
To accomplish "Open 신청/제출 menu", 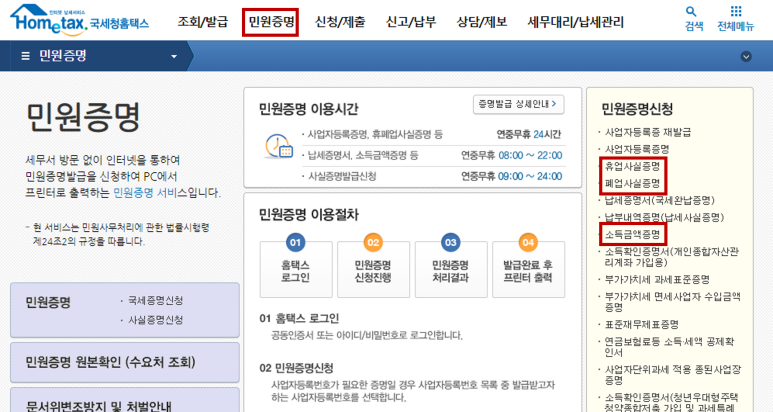I will (340, 22).
